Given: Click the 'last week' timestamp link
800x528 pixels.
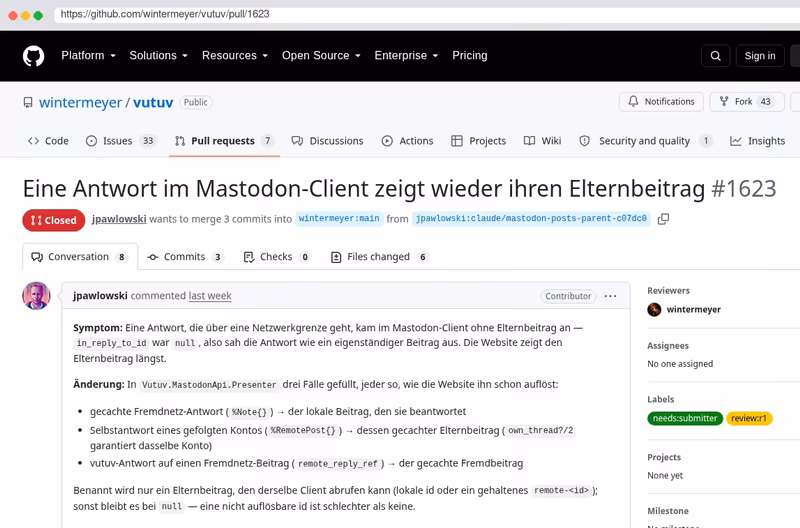Looking at the screenshot, I should pos(210,296).
